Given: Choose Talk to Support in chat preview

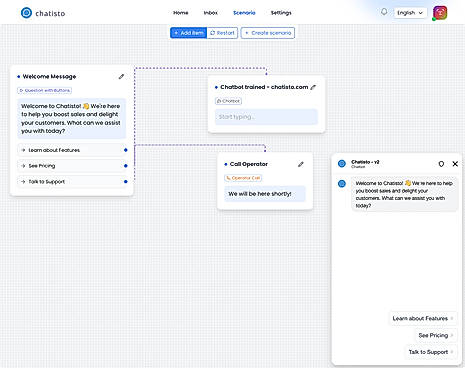Looking at the screenshot, I should [x=431, y=352].
